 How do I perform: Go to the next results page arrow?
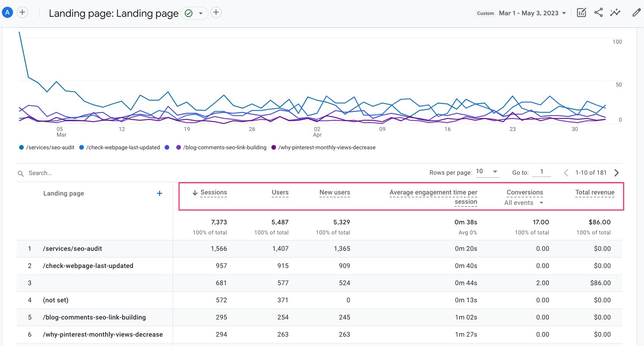pos(616,172)
